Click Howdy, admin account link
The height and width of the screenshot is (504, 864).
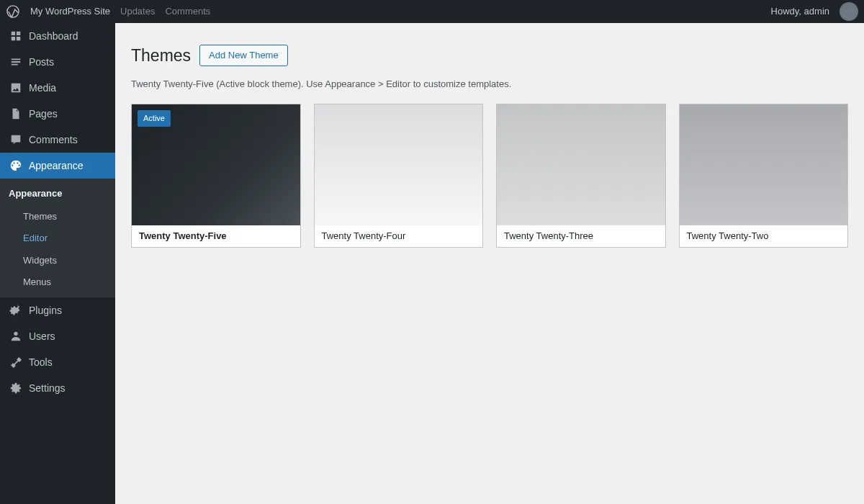point(800,12)
